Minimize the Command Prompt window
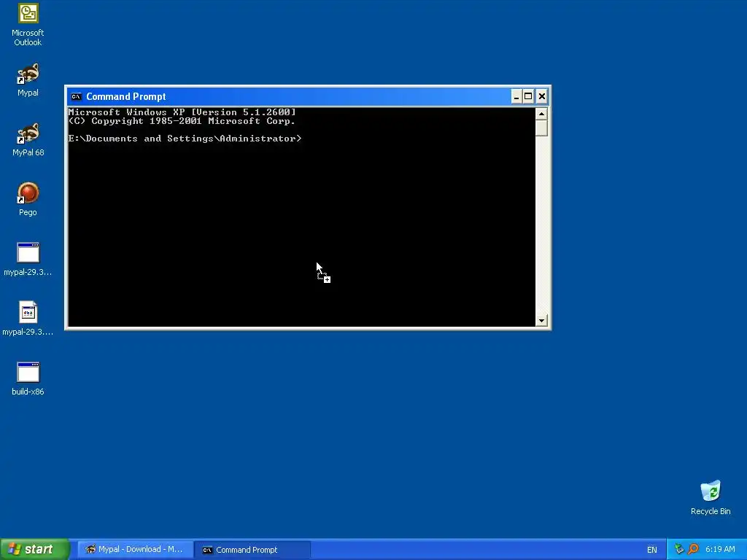 tap(516, 97)
